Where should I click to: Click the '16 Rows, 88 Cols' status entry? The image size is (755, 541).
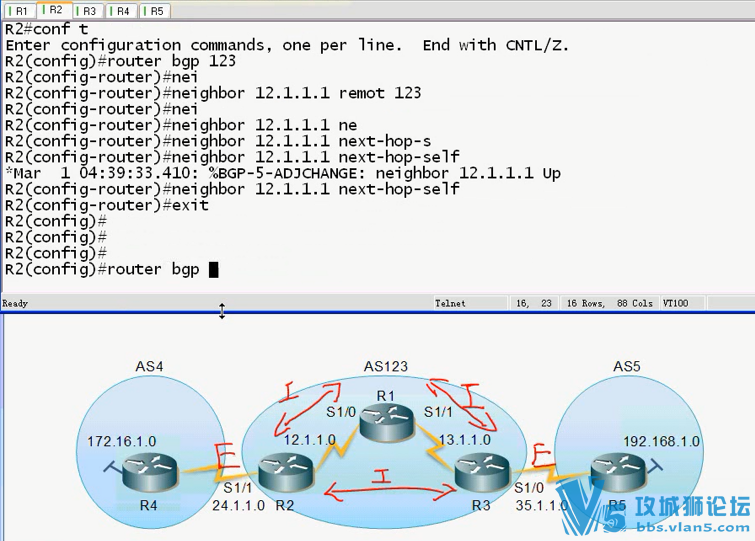tap(610, 303)
